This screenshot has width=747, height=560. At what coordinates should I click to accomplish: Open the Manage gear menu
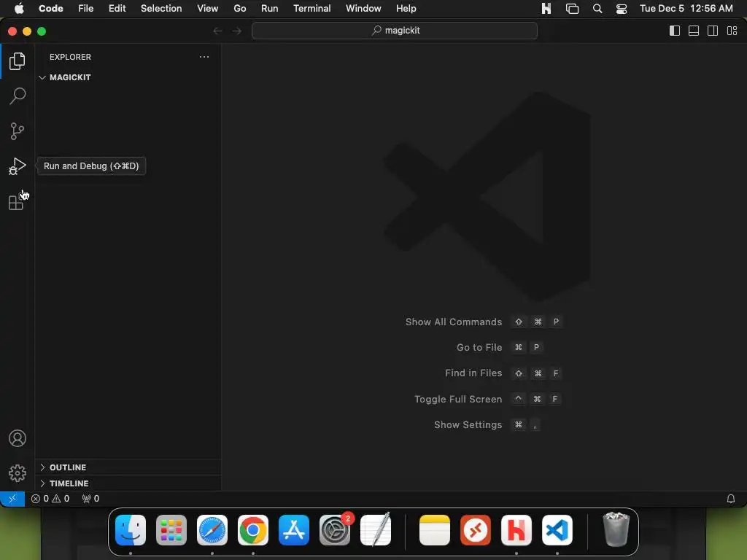point(18,472)
